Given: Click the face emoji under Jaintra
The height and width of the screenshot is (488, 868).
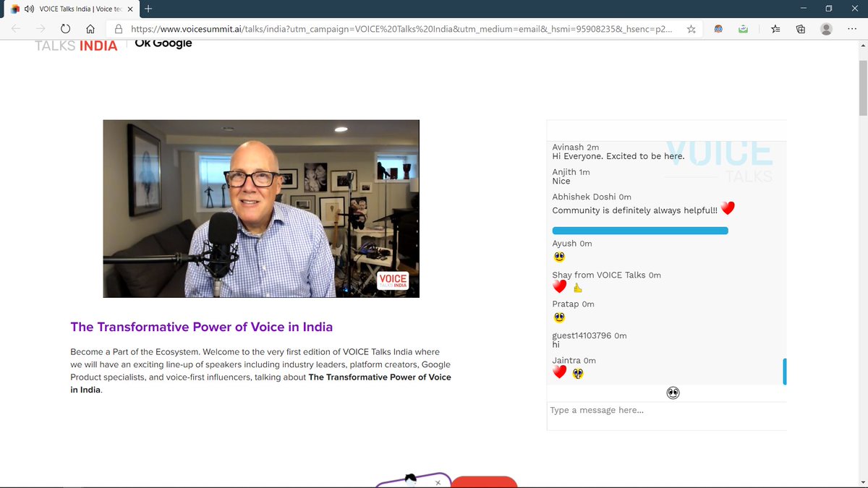Looking at the screenshot, I should coord(578,373).
